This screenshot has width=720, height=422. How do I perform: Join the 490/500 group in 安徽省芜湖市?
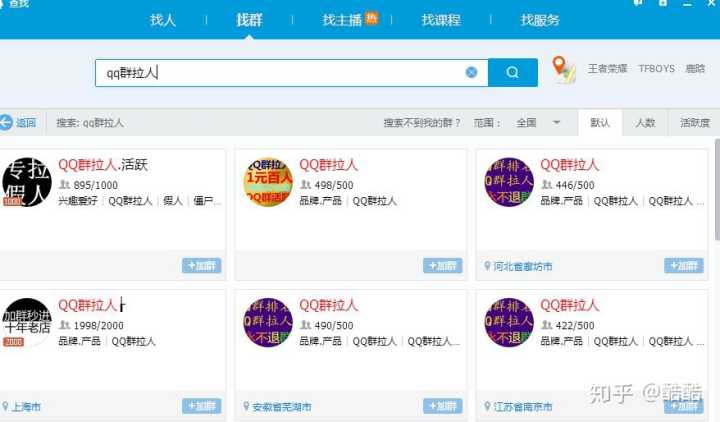point(443,406)
